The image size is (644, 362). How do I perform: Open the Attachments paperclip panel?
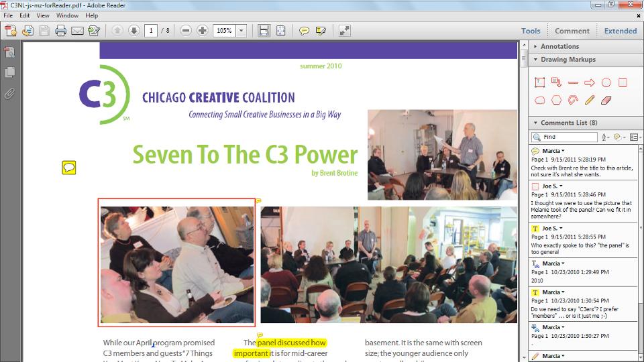9,94
